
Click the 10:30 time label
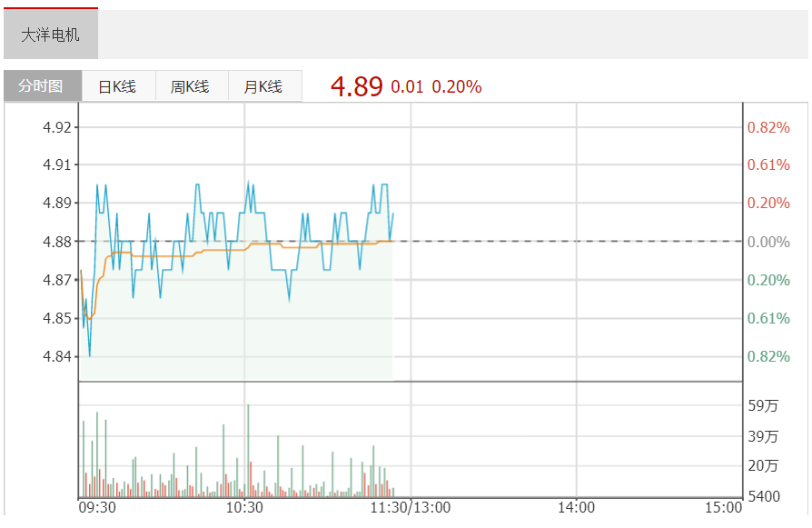tap(244, 507)
